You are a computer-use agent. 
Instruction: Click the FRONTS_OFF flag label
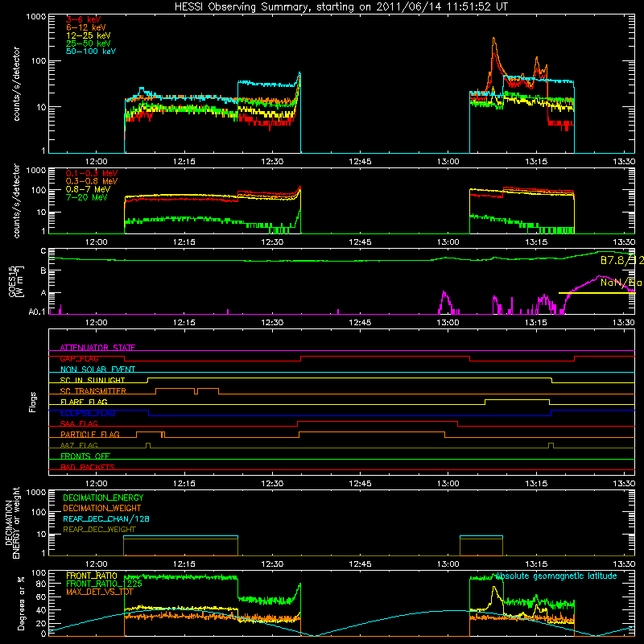[x=85, y=456]
